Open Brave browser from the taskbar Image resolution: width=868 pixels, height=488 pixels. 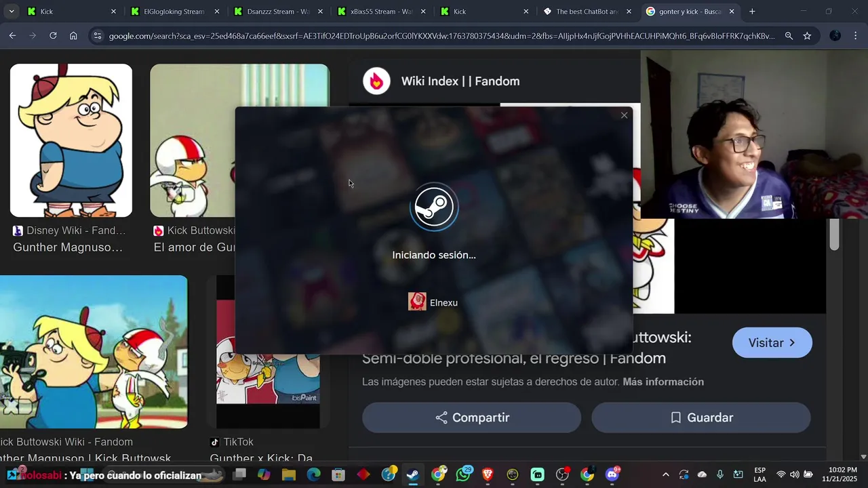click(x=488, y=474)
